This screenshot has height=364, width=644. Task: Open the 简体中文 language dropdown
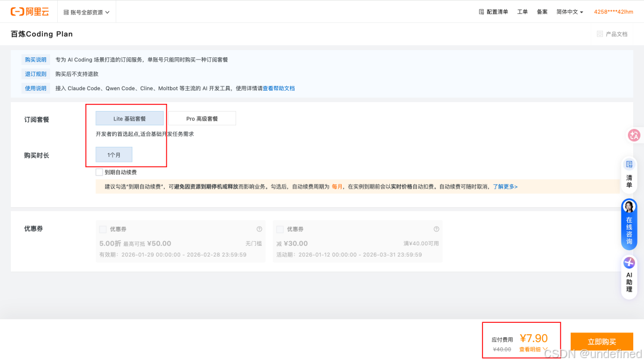pos(568,11)
